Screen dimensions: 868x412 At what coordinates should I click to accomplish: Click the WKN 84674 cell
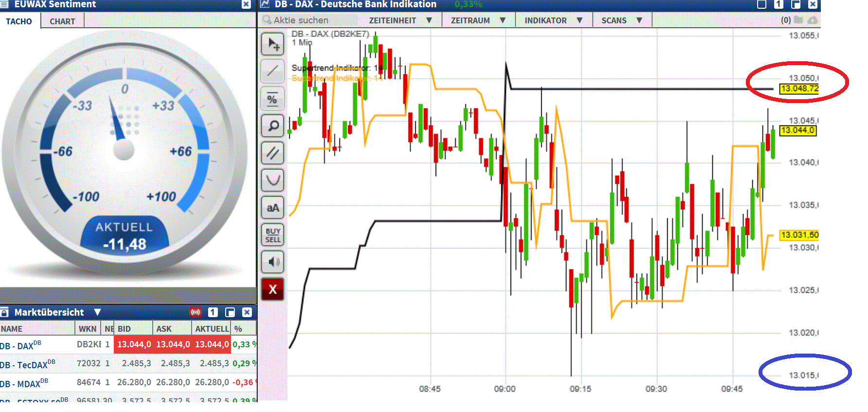(89, 382)
